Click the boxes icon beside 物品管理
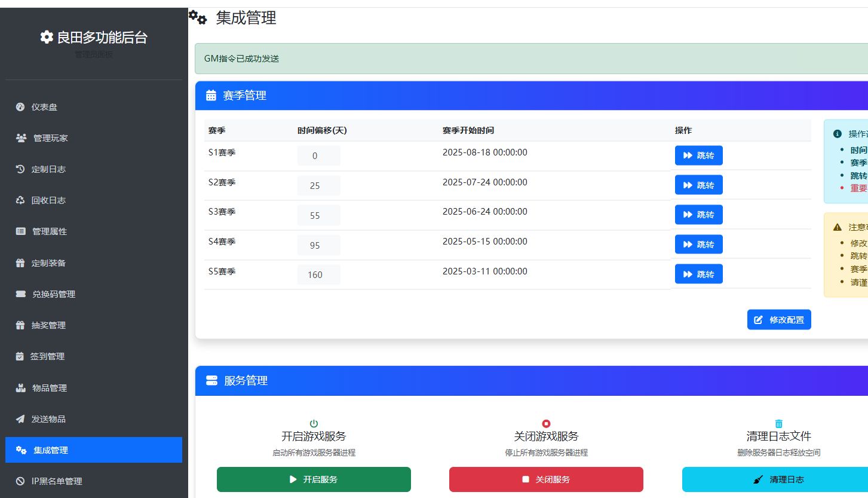The height and width of the screenshot is (498, 868). click(x=21, y=388)
